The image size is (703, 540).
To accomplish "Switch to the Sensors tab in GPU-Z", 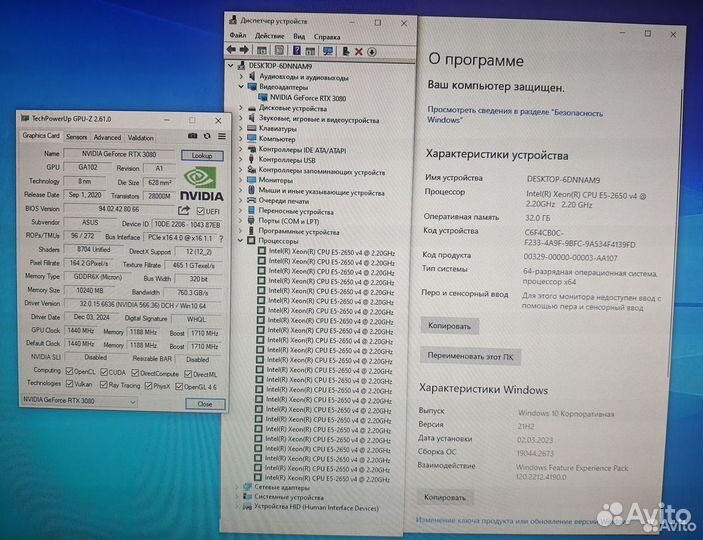I will click(x=76, y=137).
